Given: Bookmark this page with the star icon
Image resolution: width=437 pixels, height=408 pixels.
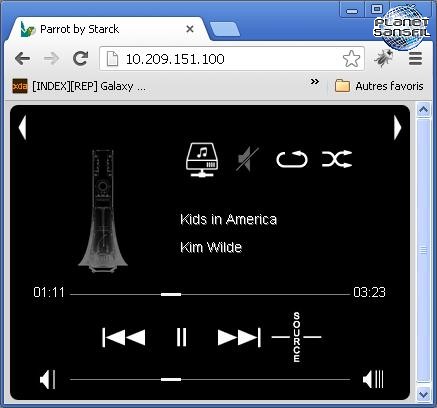Looking at the screenshot, I should pyautogui.click(x=351, y=59).
